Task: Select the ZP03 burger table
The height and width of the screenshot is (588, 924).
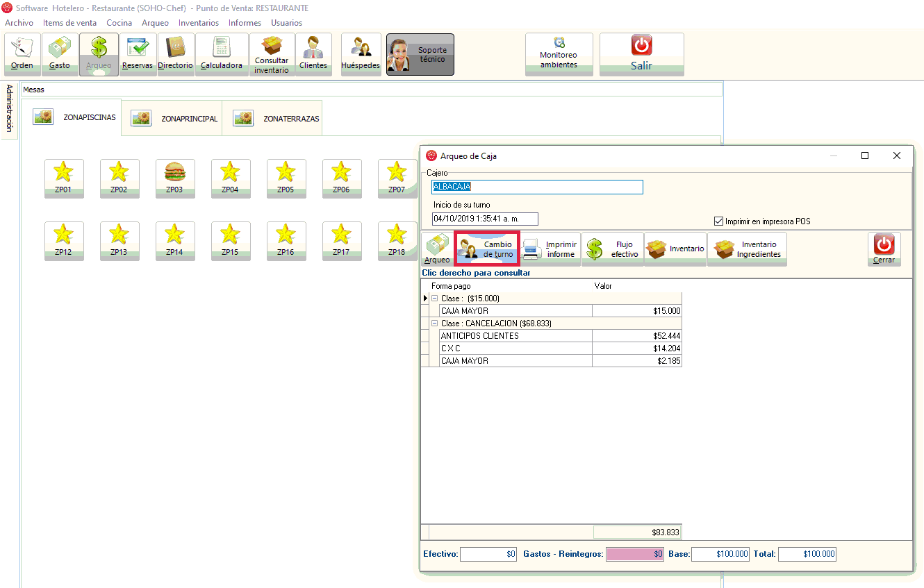Action: tap(175, 178)
